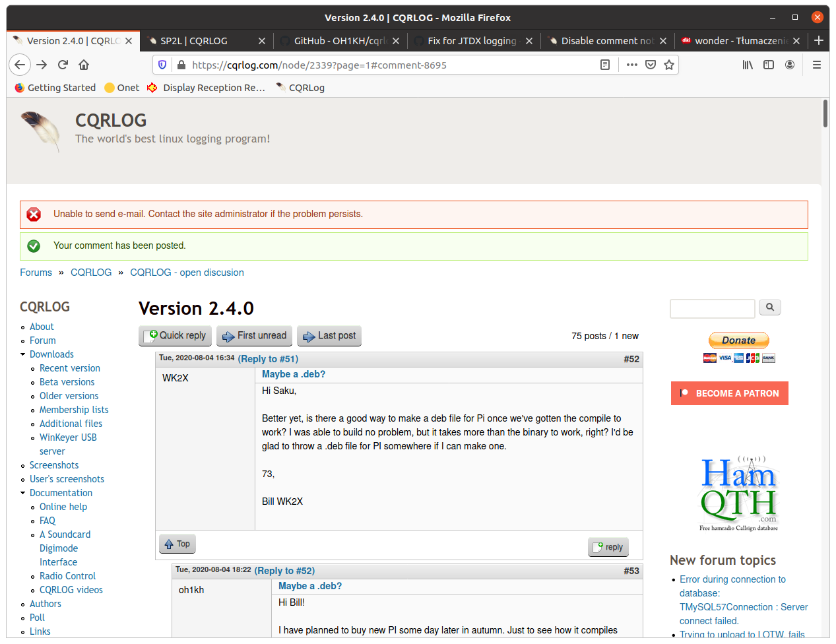Open page actions three-dot menu
The image size is (836, 644).
click(x=631, y=65)
